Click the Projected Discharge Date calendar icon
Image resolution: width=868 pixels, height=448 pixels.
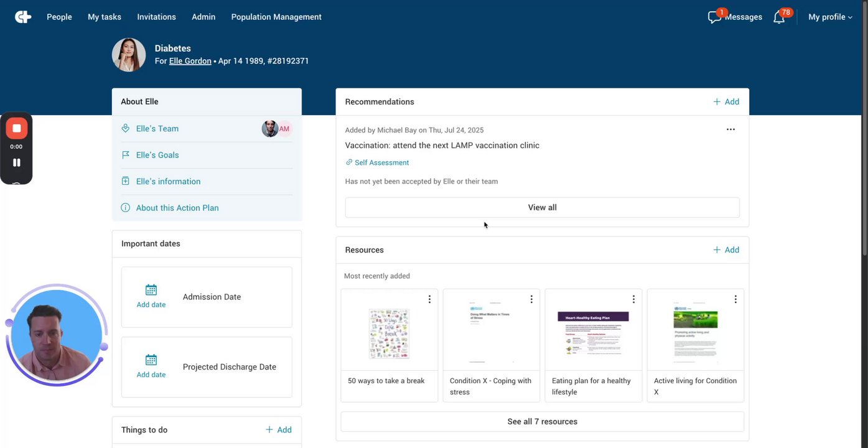[x=151, y=360]
